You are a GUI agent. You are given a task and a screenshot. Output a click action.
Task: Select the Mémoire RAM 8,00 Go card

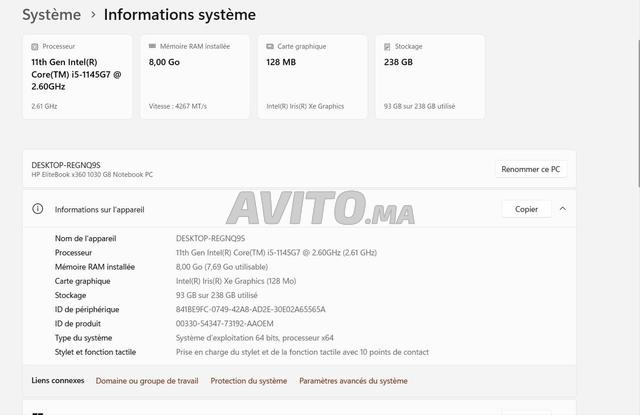[195, 77]
